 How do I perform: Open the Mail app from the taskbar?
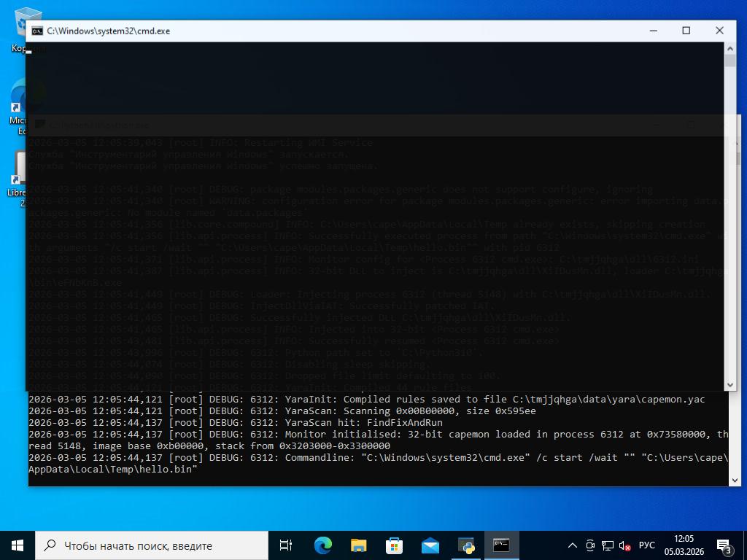click(x=430, y=545)
